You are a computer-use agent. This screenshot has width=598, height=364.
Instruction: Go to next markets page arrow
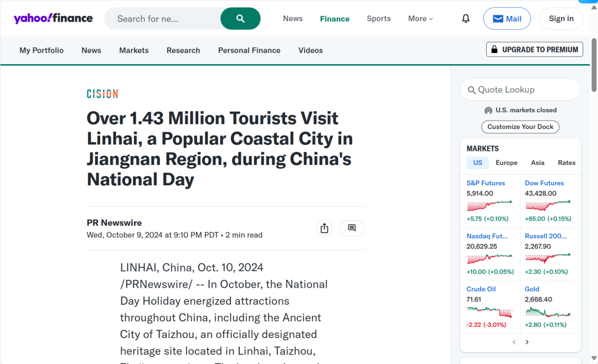pyautogui.click(x=527, y=342)
